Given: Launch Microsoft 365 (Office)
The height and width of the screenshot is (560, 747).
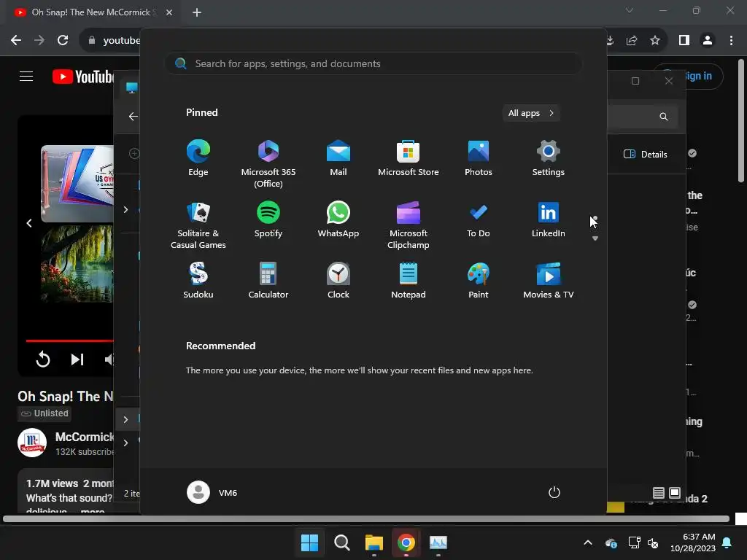Looking at the screenshot, I should coord(268,164).
